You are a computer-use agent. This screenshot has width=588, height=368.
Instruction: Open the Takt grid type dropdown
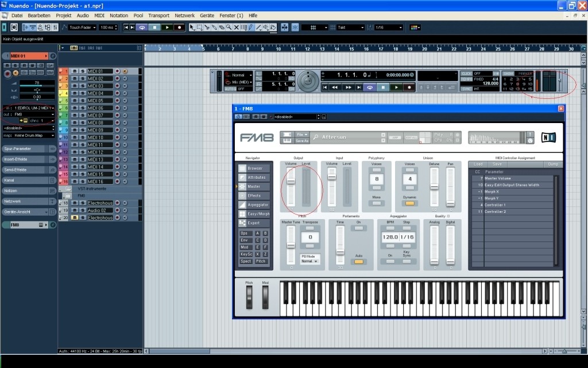[x=351, y=28]
